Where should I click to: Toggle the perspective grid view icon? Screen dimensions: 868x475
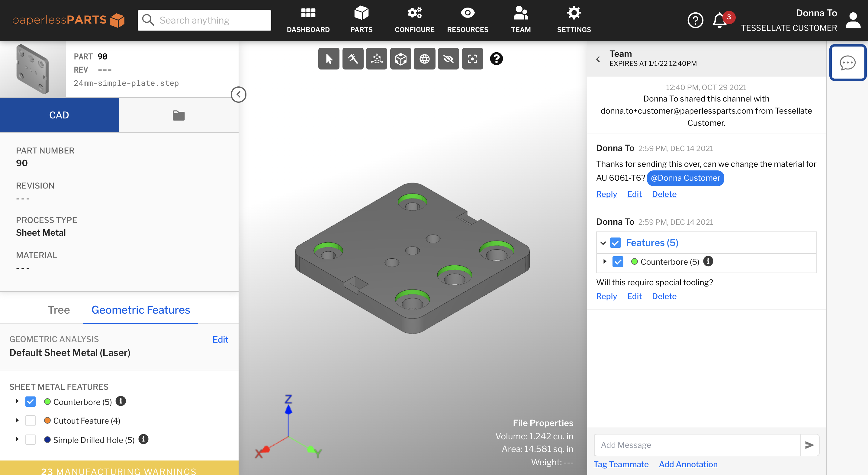click(377, 59)
